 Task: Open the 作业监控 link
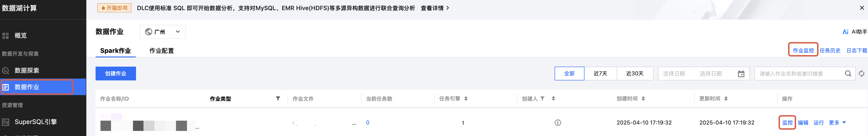coord(803,50)
